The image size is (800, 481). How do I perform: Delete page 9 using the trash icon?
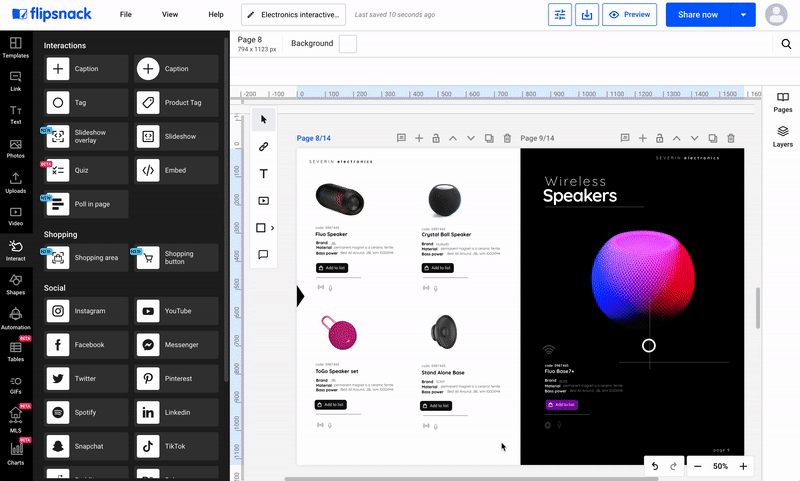pyautogui.click(x=731, y=138)
